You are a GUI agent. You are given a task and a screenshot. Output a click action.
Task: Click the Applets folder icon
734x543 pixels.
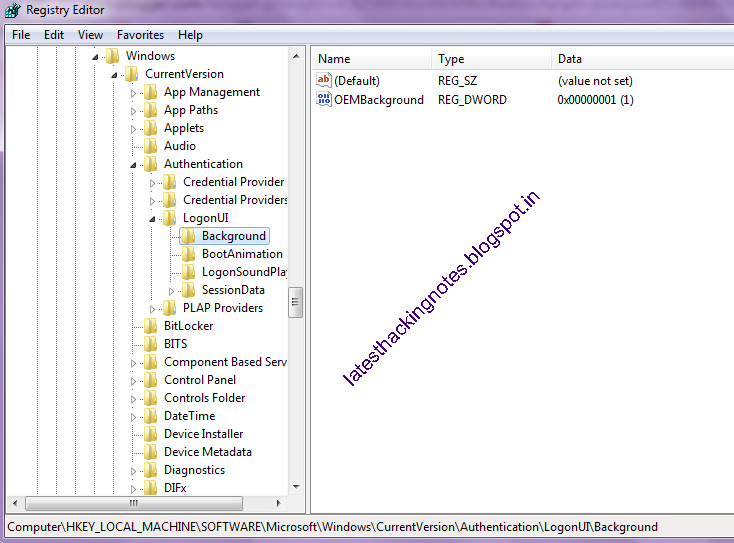[x=150, y=128]
